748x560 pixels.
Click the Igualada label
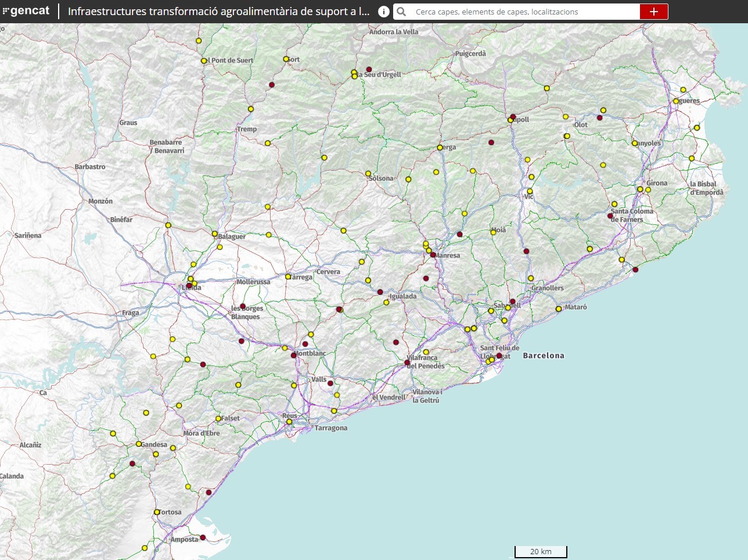(x=403, y=296)
